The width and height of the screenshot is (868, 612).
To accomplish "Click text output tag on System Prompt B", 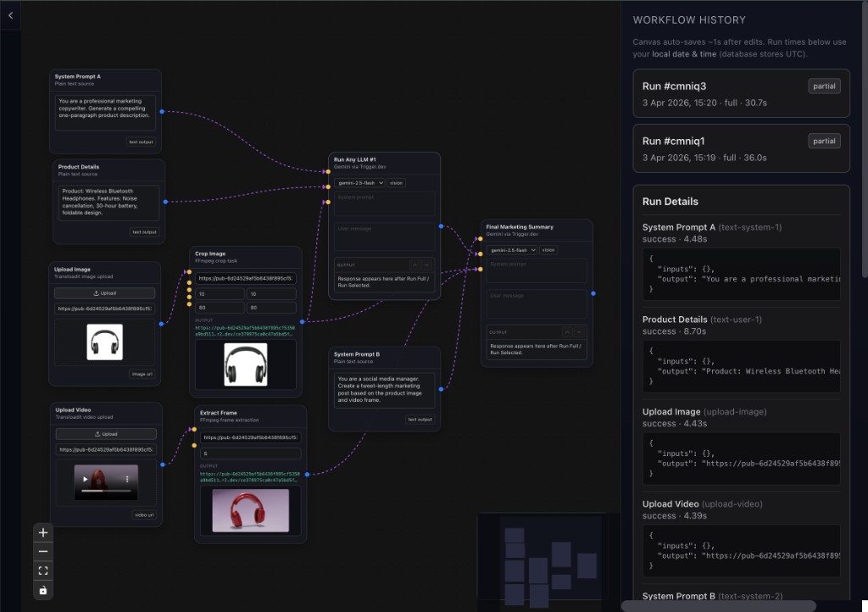I will coord(420,420).
